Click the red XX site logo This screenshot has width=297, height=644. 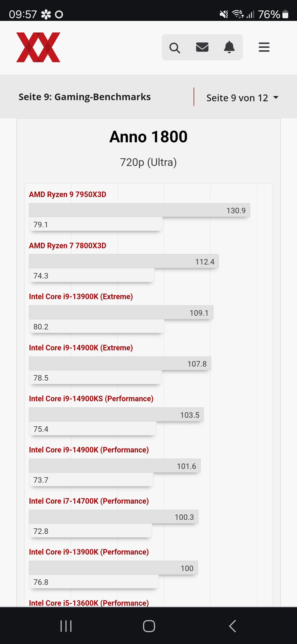tap(38, 47)
